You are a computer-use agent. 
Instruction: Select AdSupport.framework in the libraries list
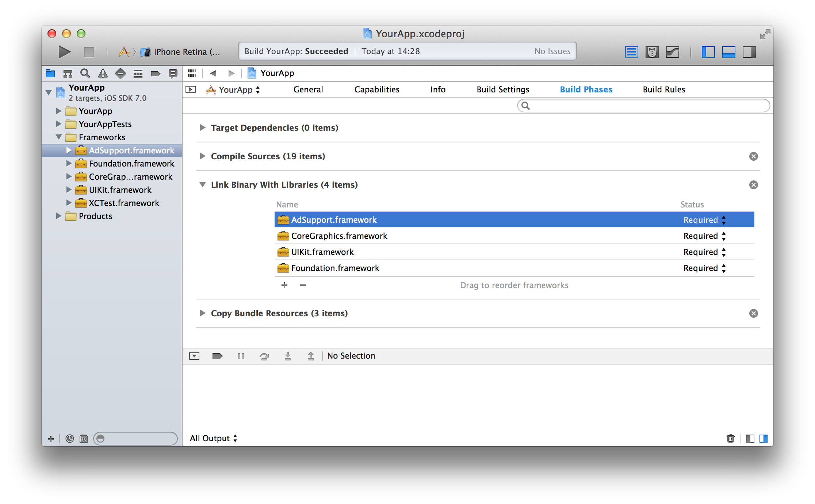pyautogui.click(x=514, y=219)
